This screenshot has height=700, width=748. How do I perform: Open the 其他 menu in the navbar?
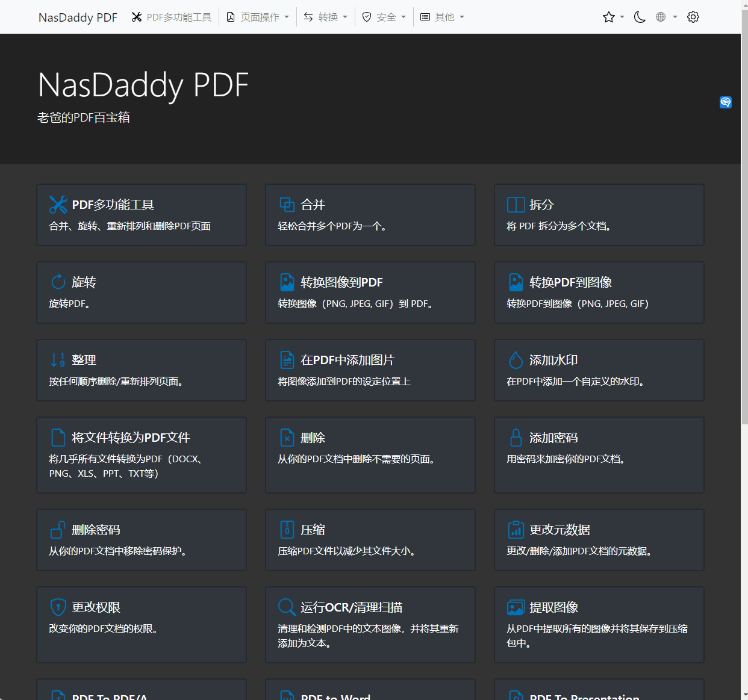pyautogui.click(x=443, y=17)
